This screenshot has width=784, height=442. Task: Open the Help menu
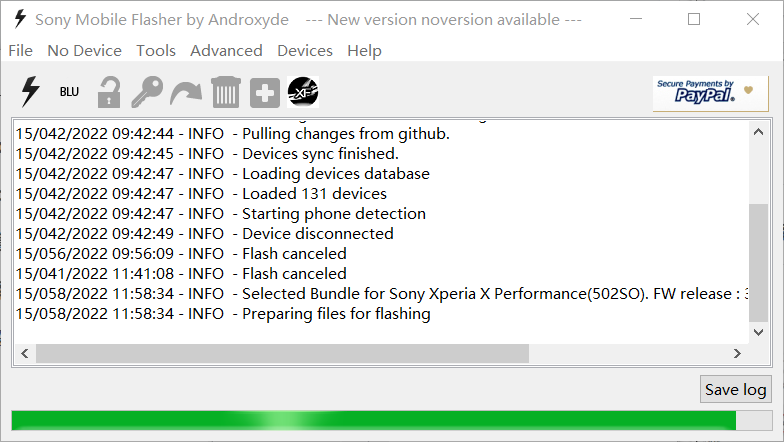(x=364, y=51)
